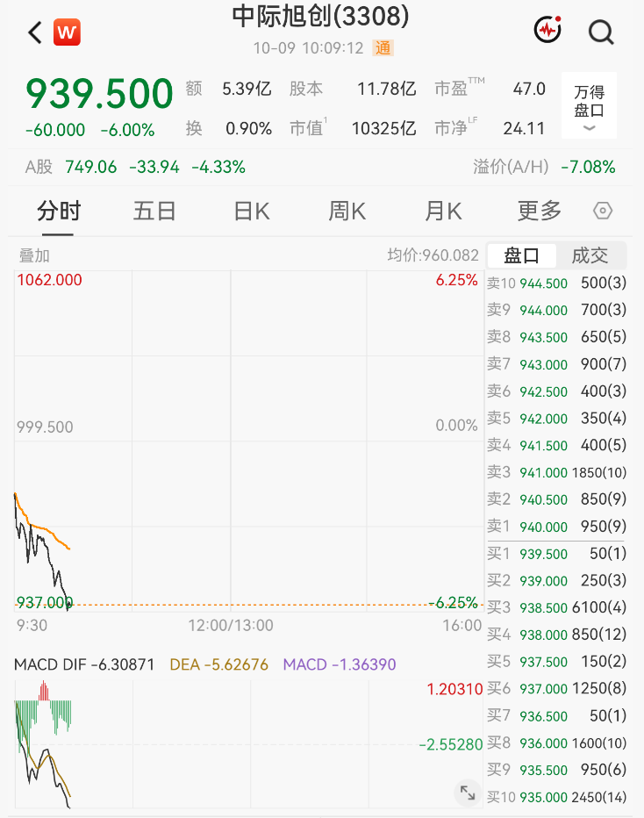This screenshot has height=818, width=644.
Task: Select 买5 row at 937.500
Action: click(x=556, y=662)
